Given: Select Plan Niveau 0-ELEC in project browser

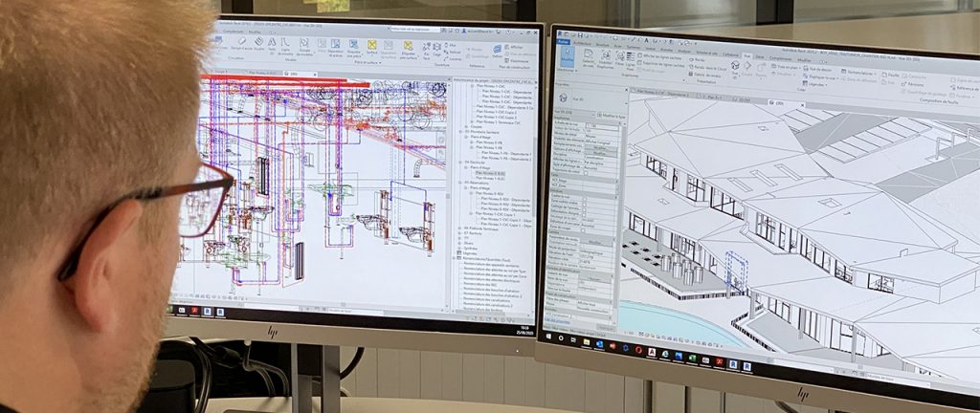Looking at the screenshot, I should pos(491,173).
